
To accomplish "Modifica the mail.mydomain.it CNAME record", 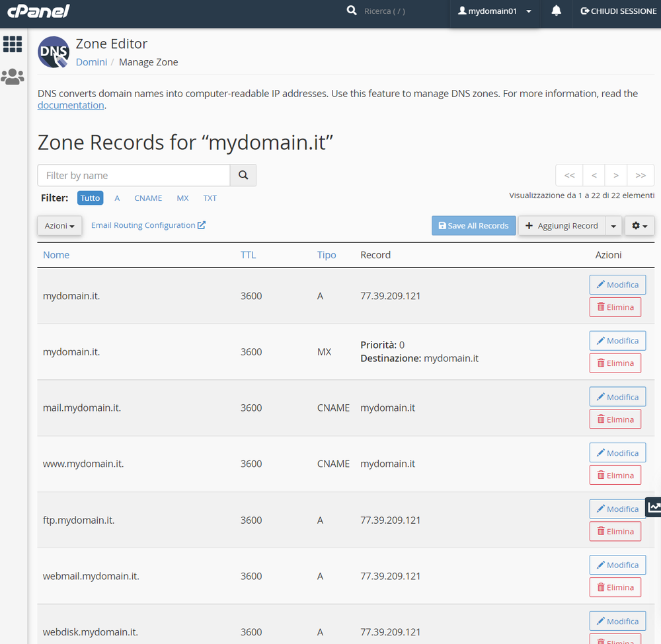I will (x=617, y=397).
